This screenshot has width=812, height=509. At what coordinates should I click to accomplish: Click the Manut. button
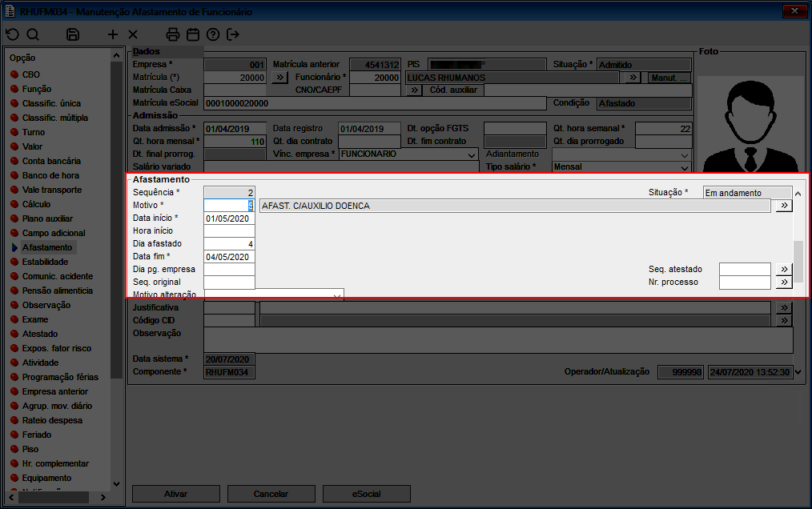(669, 78)
